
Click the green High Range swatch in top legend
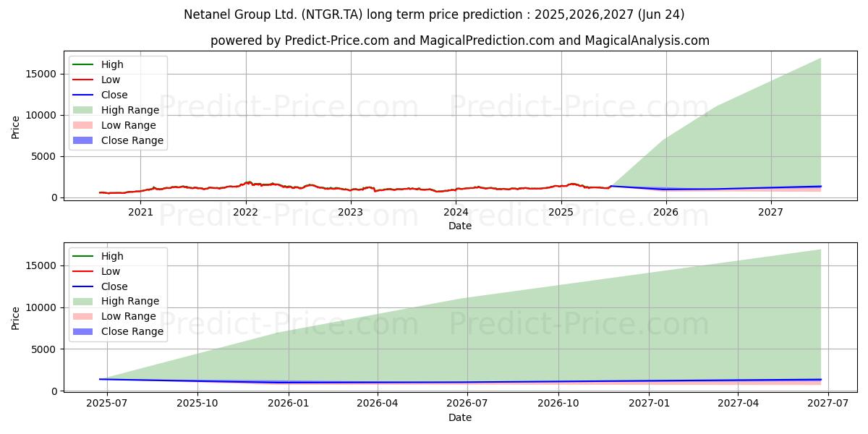83,110
